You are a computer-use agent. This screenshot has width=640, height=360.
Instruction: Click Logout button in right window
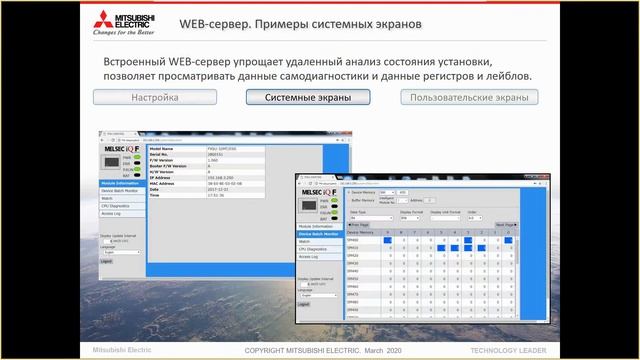pos(304,304)
